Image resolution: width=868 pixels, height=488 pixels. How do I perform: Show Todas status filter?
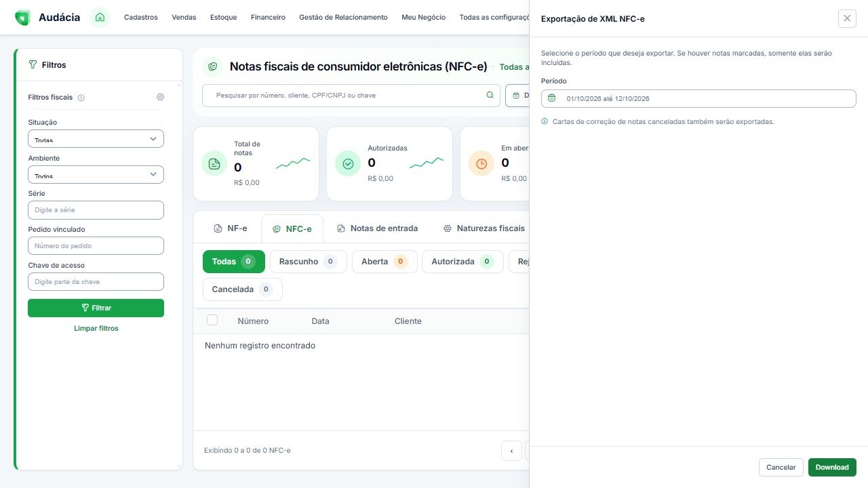(234, 262)
